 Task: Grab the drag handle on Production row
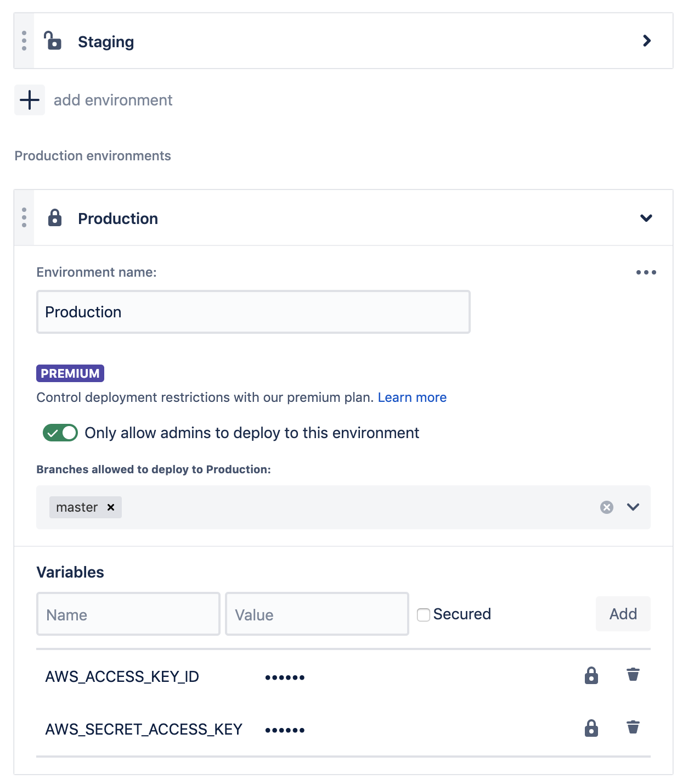[x=24, y=218]
